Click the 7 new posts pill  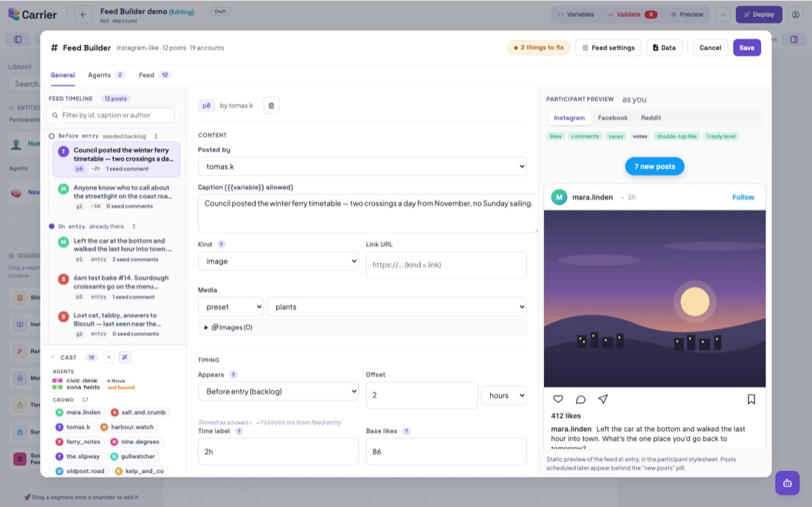click(x=655, y=167)
